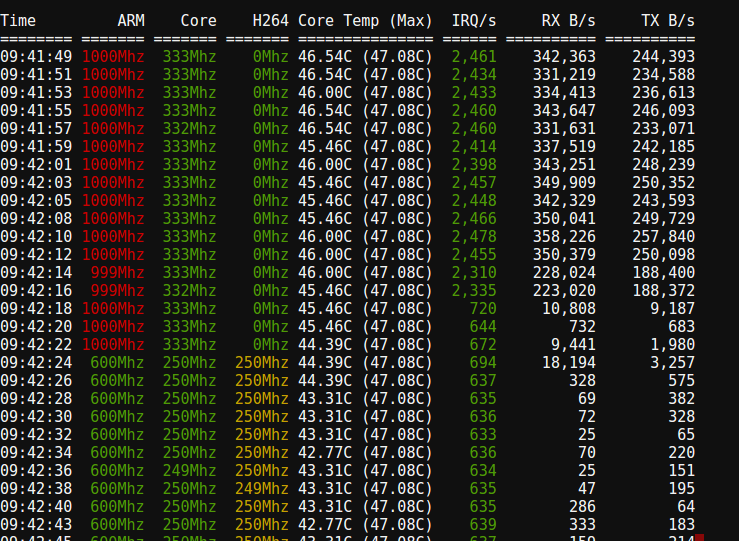Click the 999Mhz ARM value at 09:42:14

[117, 272]
